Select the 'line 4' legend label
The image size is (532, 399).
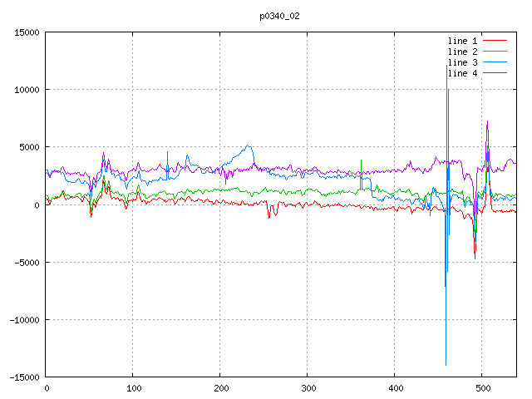coord(463,73)
